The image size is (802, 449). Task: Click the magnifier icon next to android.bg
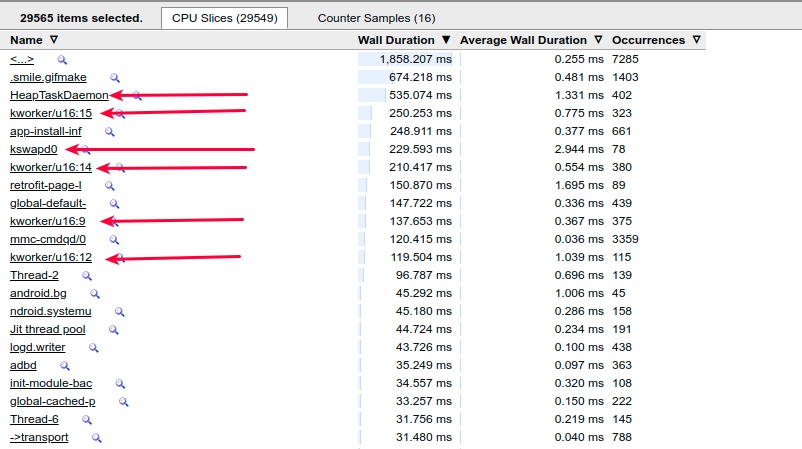click(95, 294)
